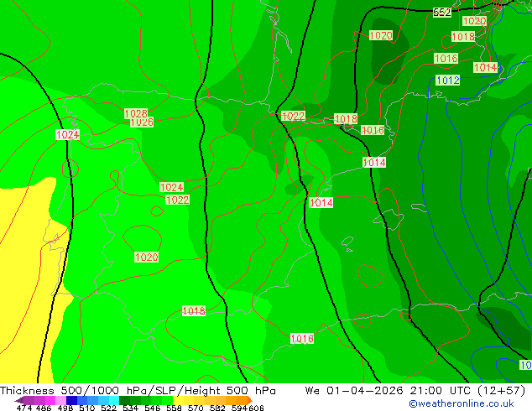Screen dimensions: 532x411
Task: Click the 1024 label on white background
Action: click(67, 135)
